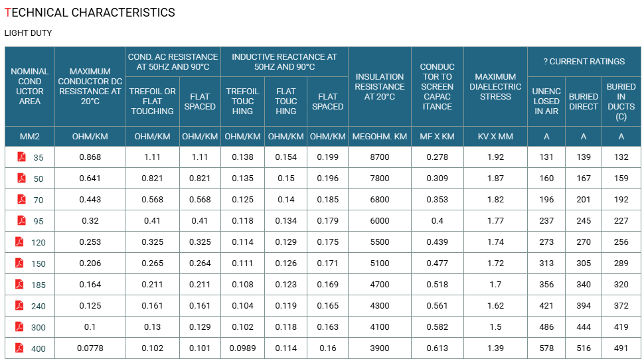
Task: Select the Maximum Dielectric Stress column header
Action: click(495, 86)
